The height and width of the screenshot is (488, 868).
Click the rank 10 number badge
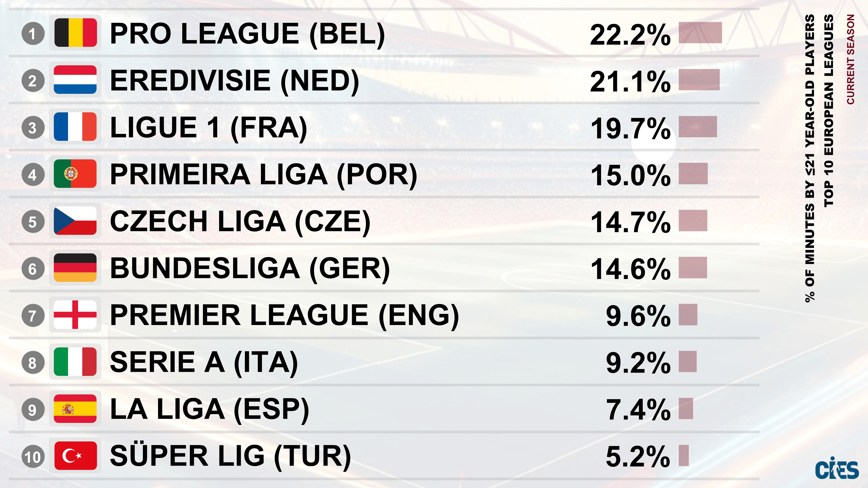(x=33, y=457)
